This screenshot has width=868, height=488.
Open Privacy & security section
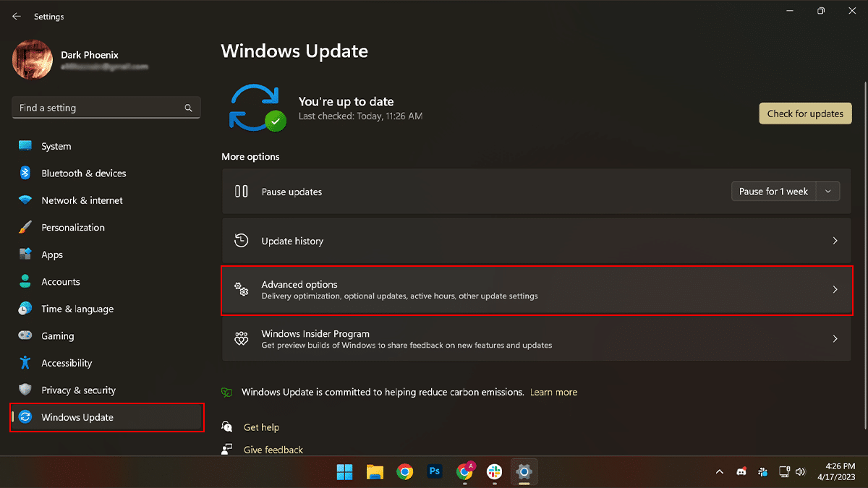pos(78,390)
